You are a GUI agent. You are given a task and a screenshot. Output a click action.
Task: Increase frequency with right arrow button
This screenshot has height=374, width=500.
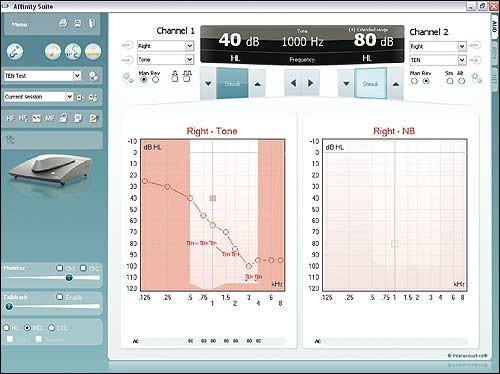310,83
